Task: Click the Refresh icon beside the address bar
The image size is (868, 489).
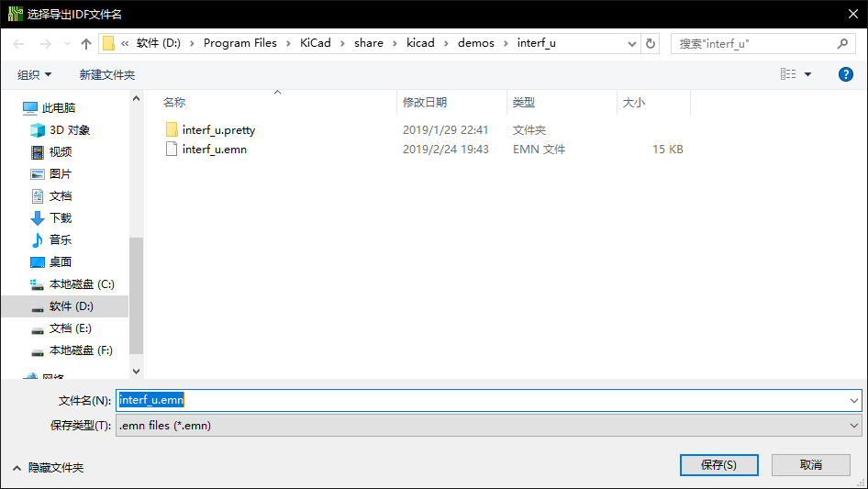Action: [651, 43]
